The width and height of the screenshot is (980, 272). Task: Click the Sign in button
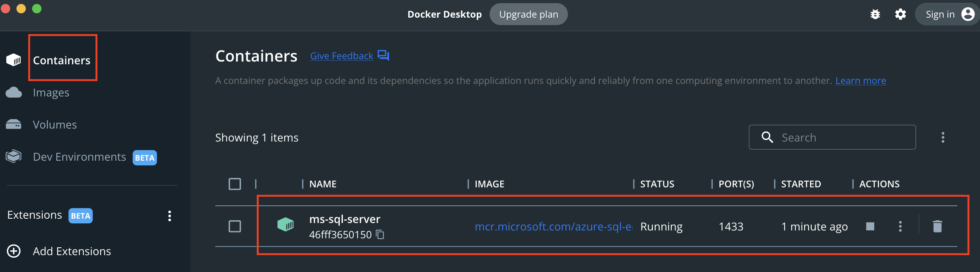(947, 14)
